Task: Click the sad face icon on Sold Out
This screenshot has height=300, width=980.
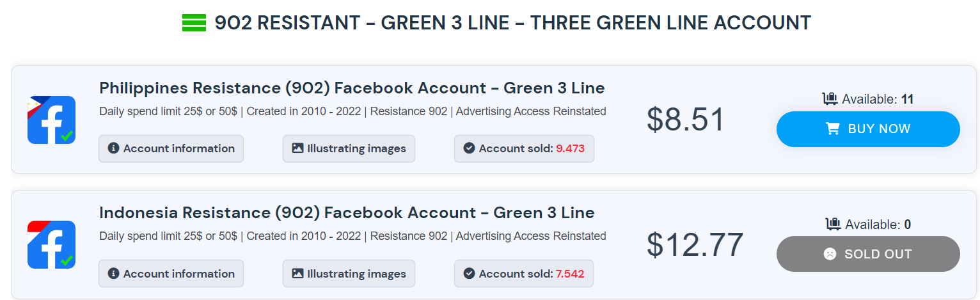Action: [829, 254]
